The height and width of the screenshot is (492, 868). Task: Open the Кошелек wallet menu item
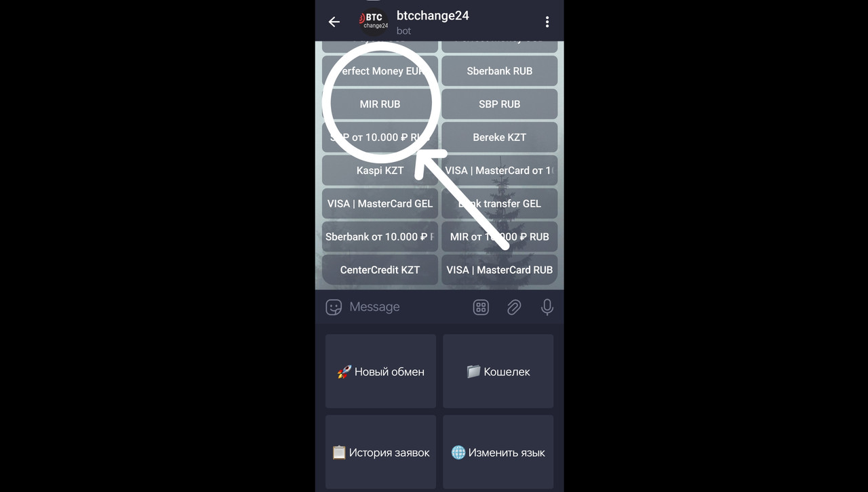[x=498, y=371]
